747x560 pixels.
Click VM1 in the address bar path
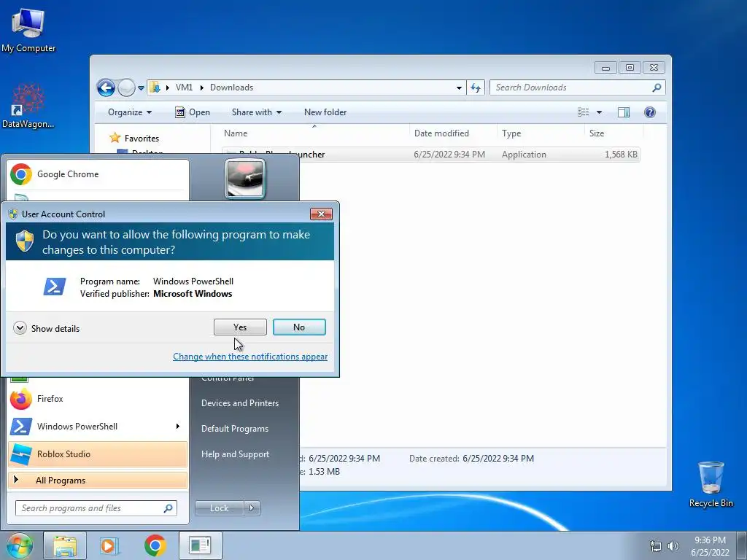(x=184, y=87)
